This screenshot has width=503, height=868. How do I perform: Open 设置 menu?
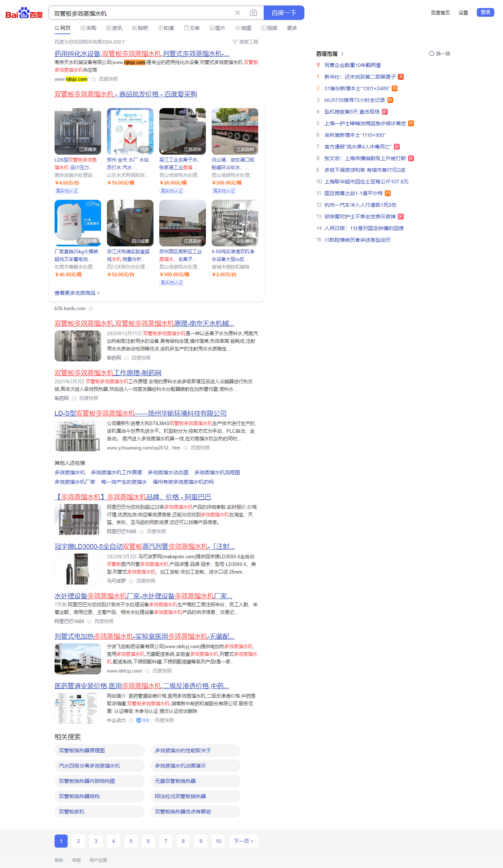pos(463,13)
